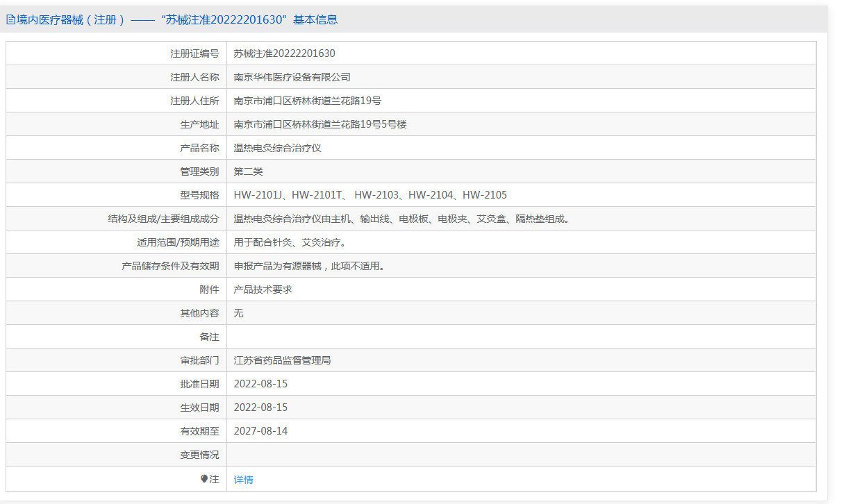This screenshot has width=855, height=504.
Task: Click the document icon beside the page title
Action: tap(10, 20)
